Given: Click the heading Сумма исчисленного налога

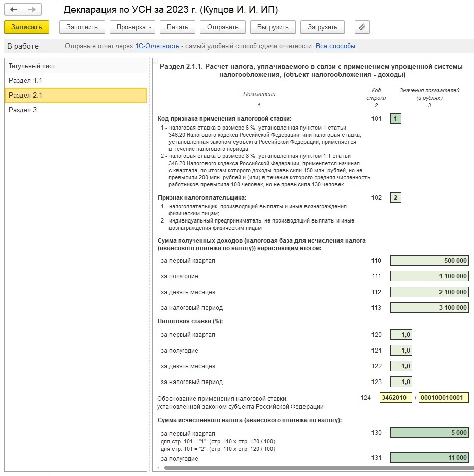Looking at the screenshot, I should click(x=250, y=420).
